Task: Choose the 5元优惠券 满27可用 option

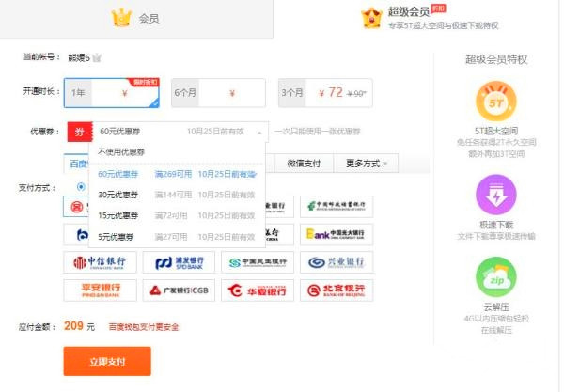Action: click(177, 237)
